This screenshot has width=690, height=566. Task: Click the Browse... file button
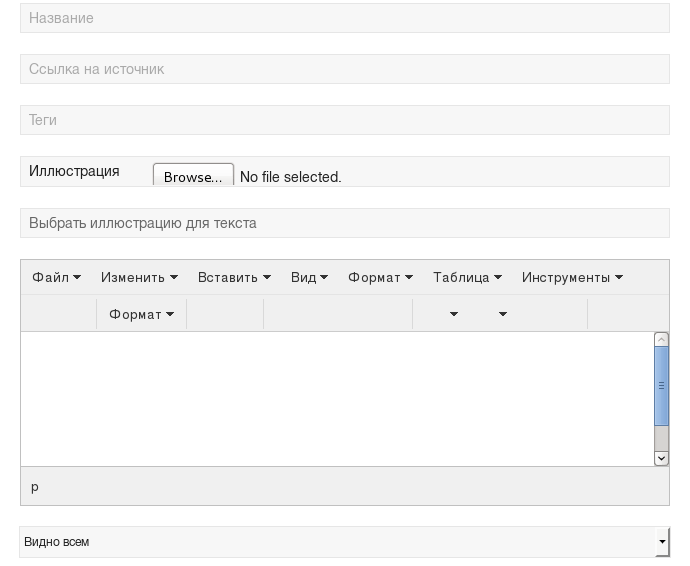click(193, 175)
